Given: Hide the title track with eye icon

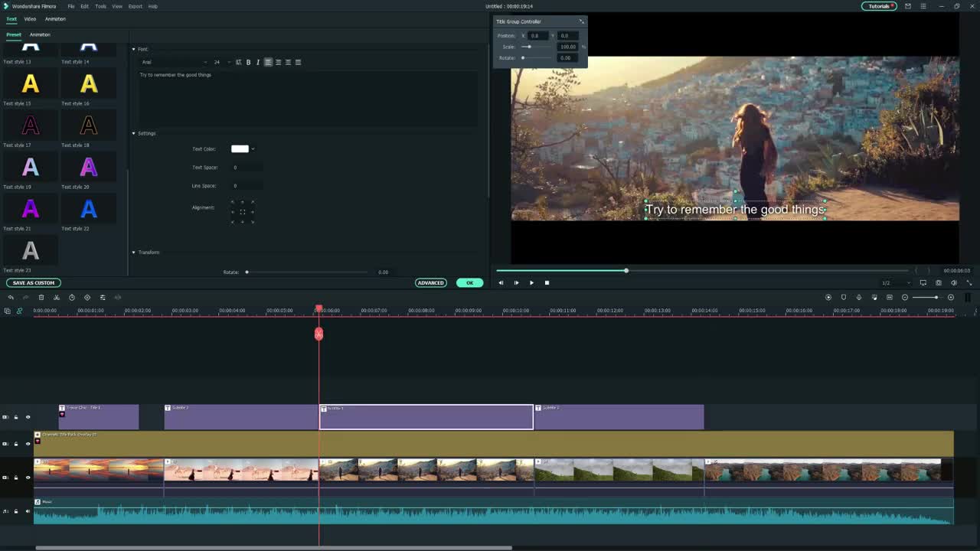Looking at the screenshot, I should coord(28,417).
